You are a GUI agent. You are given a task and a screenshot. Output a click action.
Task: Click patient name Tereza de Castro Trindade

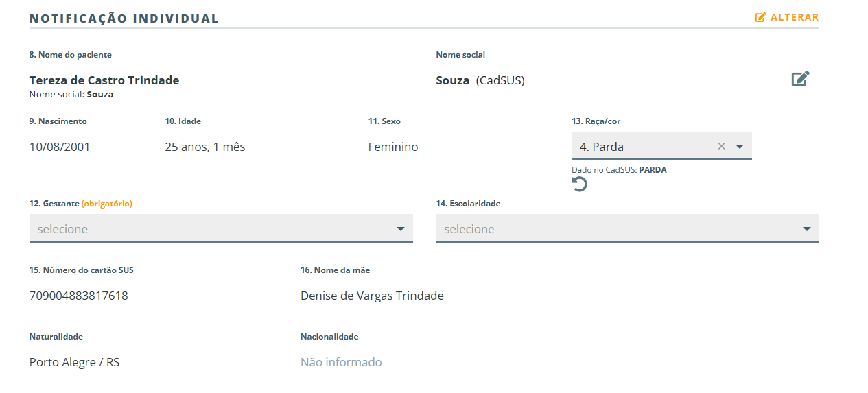click(x=104, y=80)
